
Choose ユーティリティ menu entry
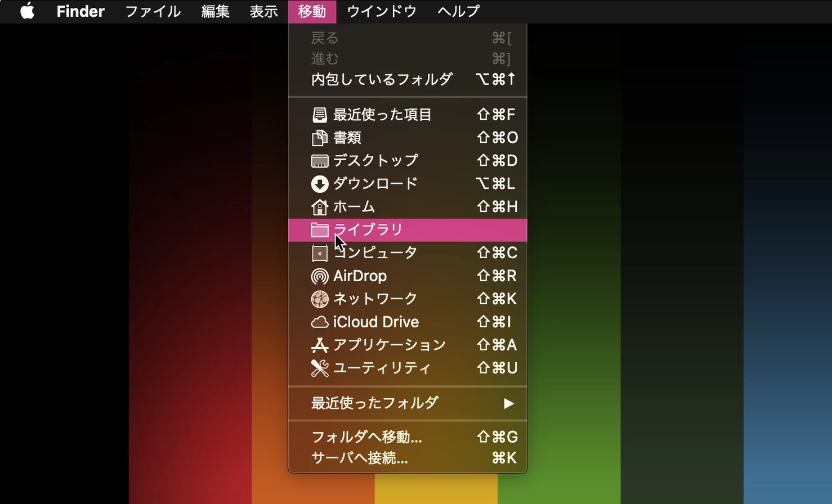408,368
